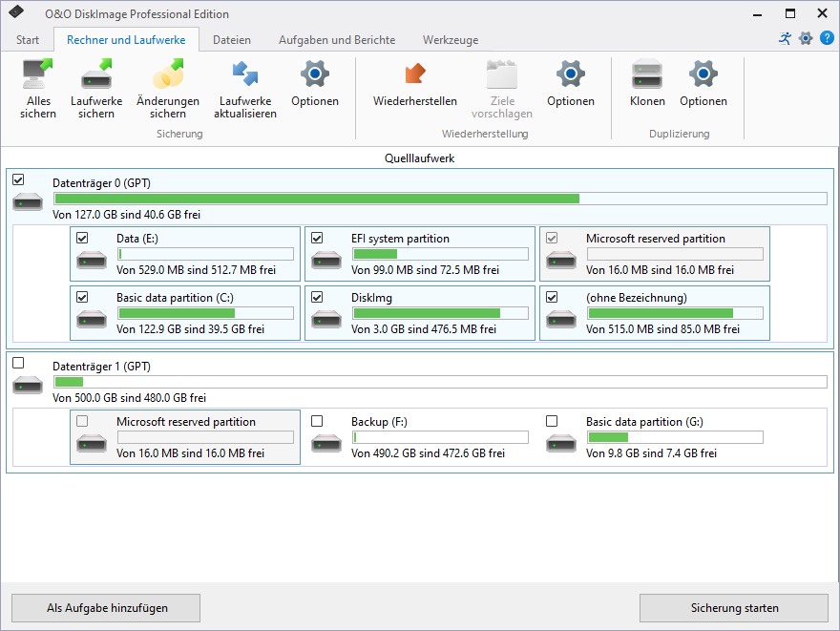Image resolution: width=840 pixels, height=631 pixels.
Task: Click the DiskImg usage bar
Action: [440, 313]
